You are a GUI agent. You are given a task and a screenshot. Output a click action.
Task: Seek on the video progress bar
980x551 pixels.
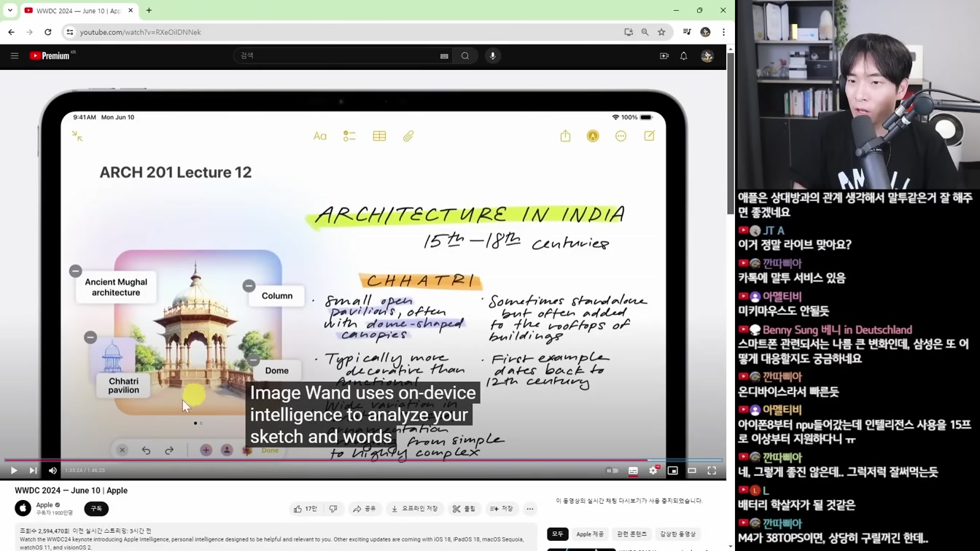[363, 460]
